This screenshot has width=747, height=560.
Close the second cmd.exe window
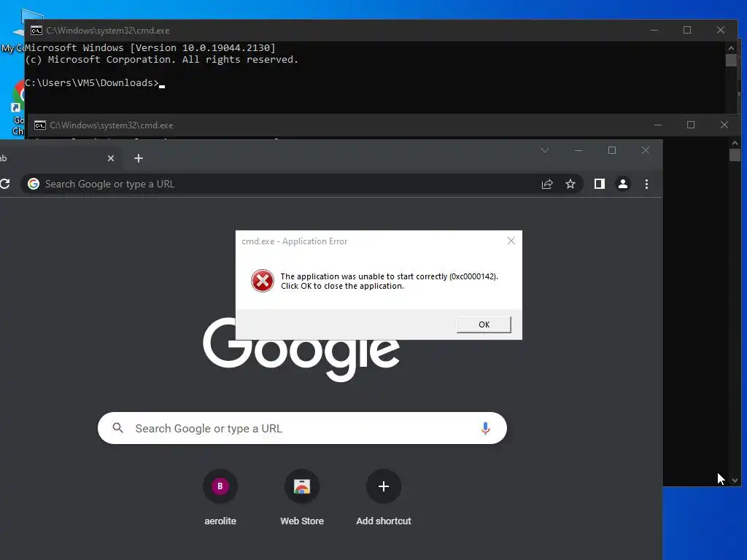coord(724,125)
